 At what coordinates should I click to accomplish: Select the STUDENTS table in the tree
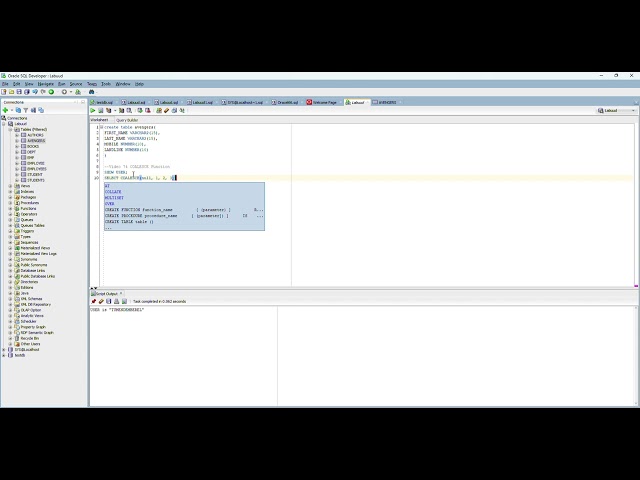tap(36, 180)
